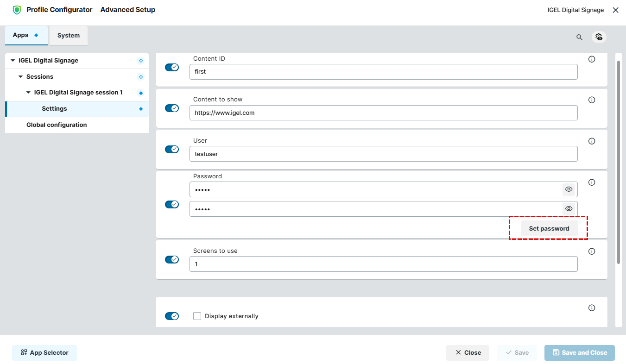Toggle the Content ID switch off
The image size is (626, 364).
click(x=172, y=68)
